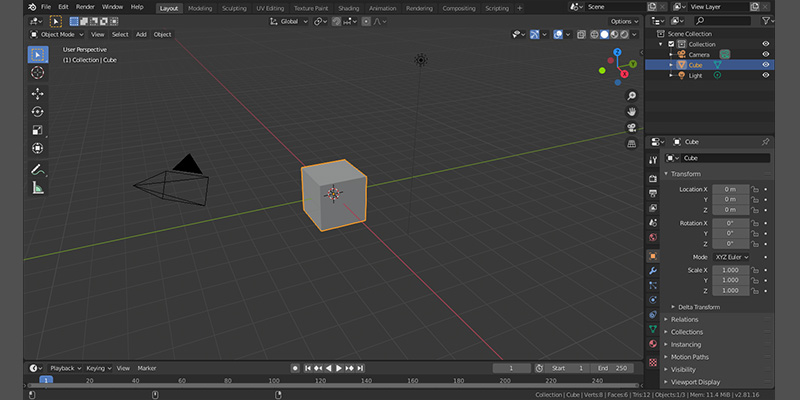Select the Transform tool
800x400 pixels.
coord(38,148)
